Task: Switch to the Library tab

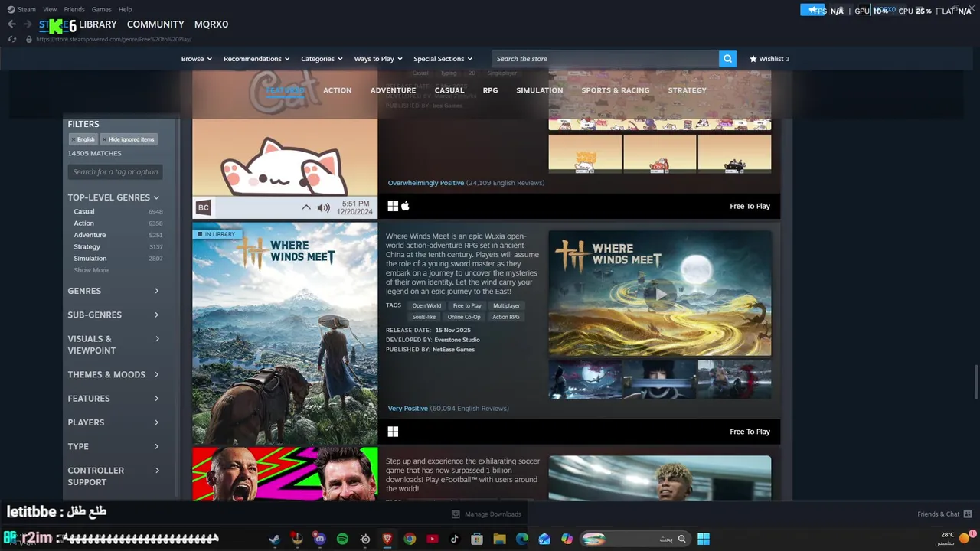Action: (98, 24)
